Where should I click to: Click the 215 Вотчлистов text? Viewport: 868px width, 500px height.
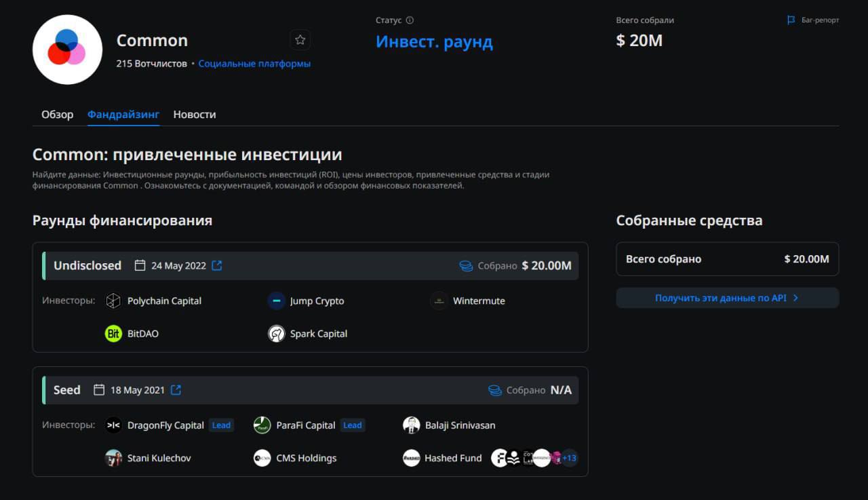tap(151, 64)
